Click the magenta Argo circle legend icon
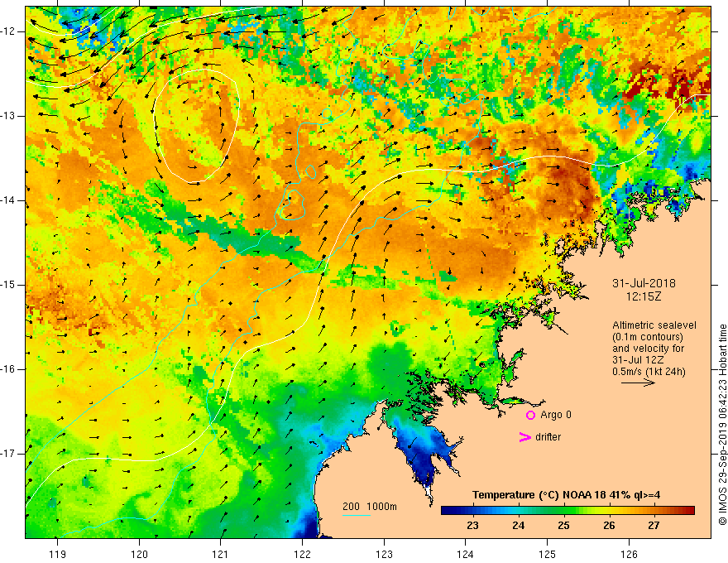This screenshot has width=728, height=563. pyautogui.click(x=530, y=415)
